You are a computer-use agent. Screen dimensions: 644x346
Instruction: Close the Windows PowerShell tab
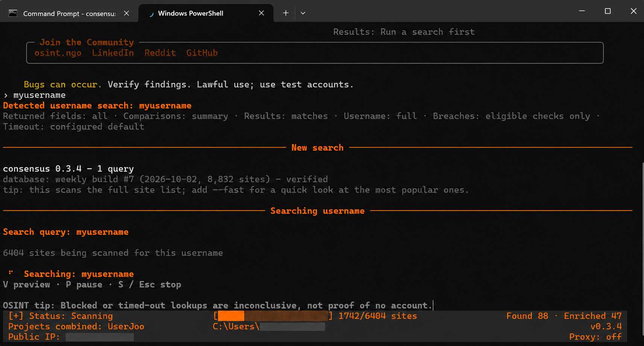click(261, 13)
